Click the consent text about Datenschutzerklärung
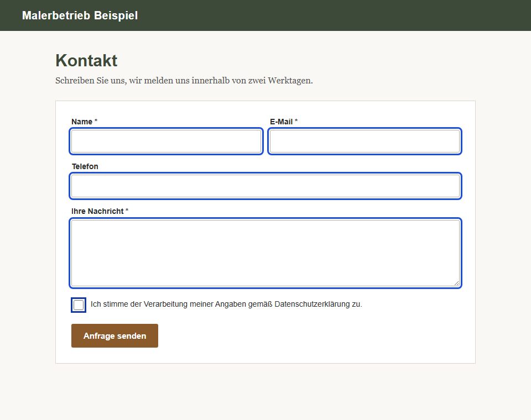Image resolution: width=531 pixels, height=420 pixels. pos(226,304)
